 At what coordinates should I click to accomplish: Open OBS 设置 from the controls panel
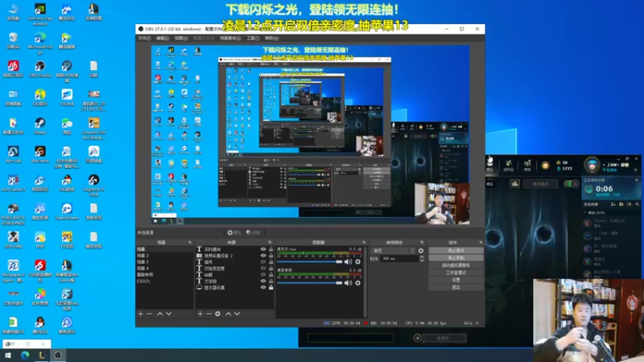pyautogui.click(x=456, y=280)
